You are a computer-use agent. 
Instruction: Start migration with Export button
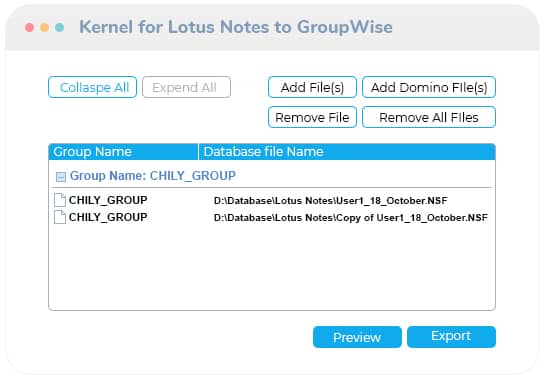pyautogui.click(x=451, y=337)
